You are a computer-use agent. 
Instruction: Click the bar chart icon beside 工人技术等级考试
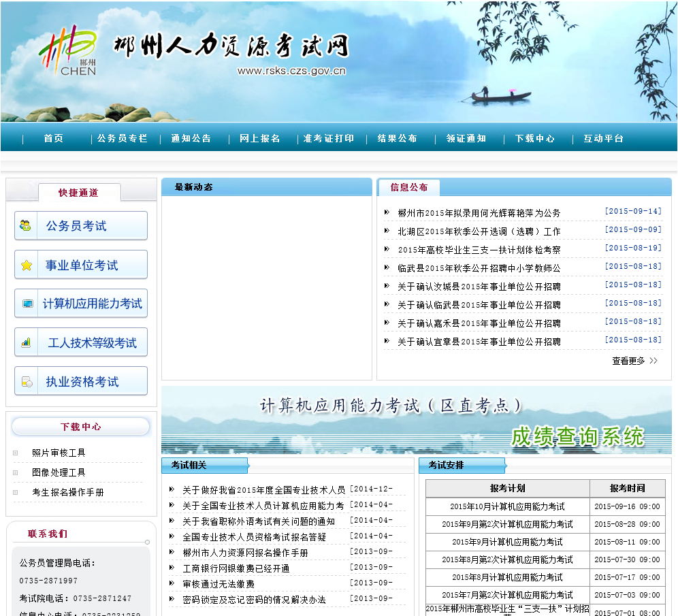(27, 343)
